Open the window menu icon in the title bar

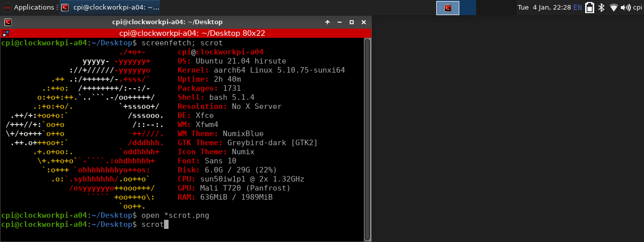point(8,22)
